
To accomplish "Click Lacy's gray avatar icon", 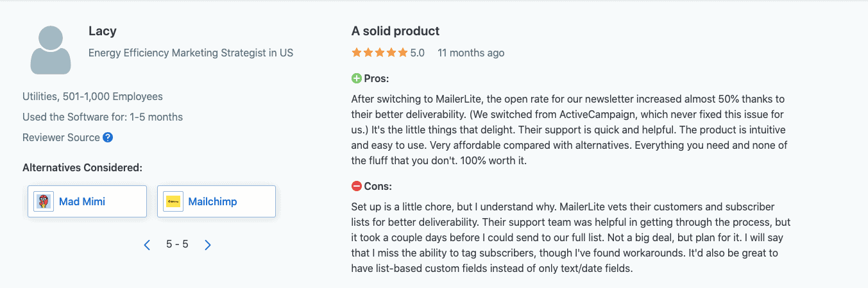I will (51, 50).
